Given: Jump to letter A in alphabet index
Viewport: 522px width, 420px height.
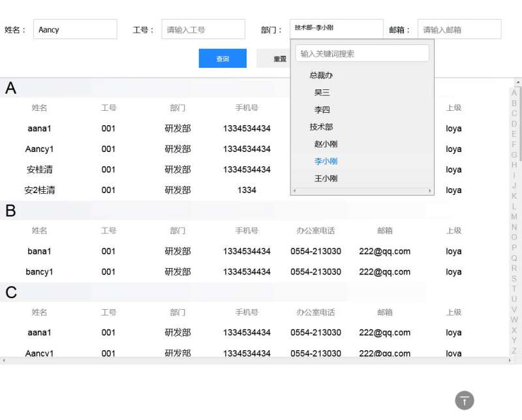Looking at the screenshot, I should coord(514,93).
